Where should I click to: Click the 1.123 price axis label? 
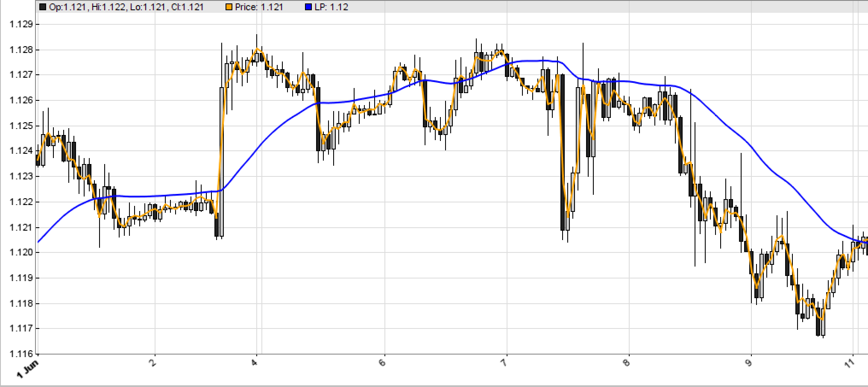tap(21, 176)
